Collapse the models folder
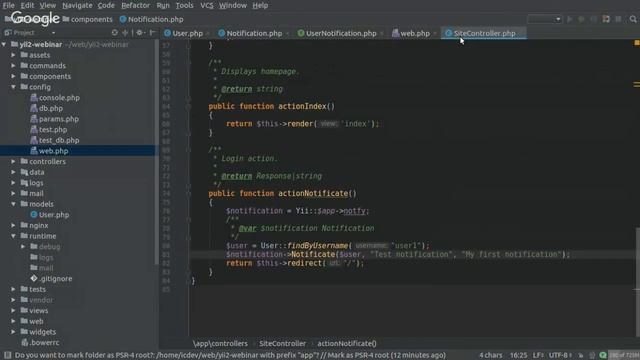The height and width of the screenshot is (360, 640). coord(13,204)
